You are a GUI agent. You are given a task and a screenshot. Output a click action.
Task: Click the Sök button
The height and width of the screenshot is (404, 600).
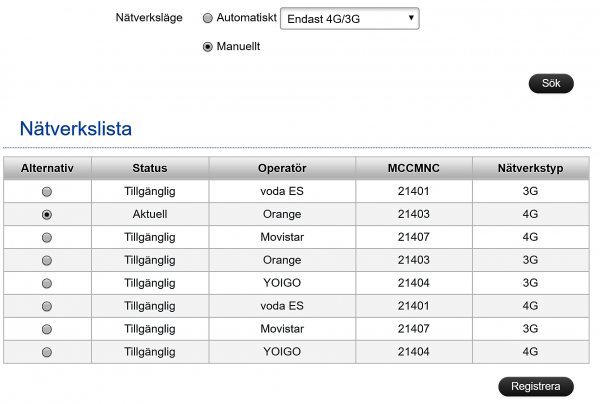point(551,83)
